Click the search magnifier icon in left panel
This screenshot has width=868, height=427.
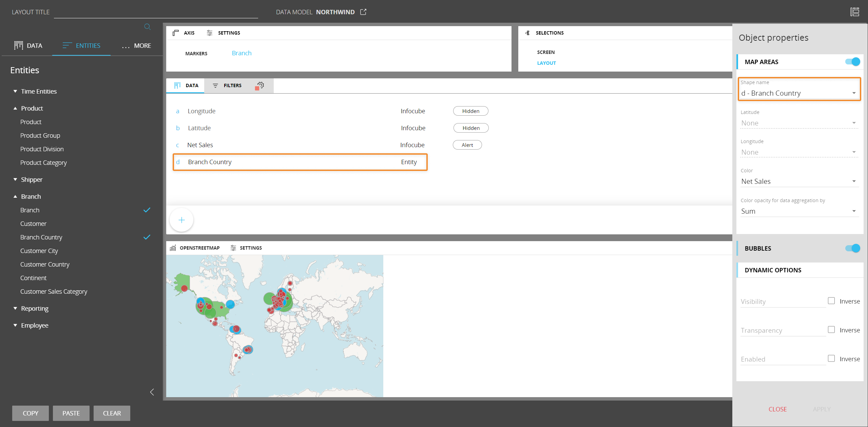pos(147,27)
